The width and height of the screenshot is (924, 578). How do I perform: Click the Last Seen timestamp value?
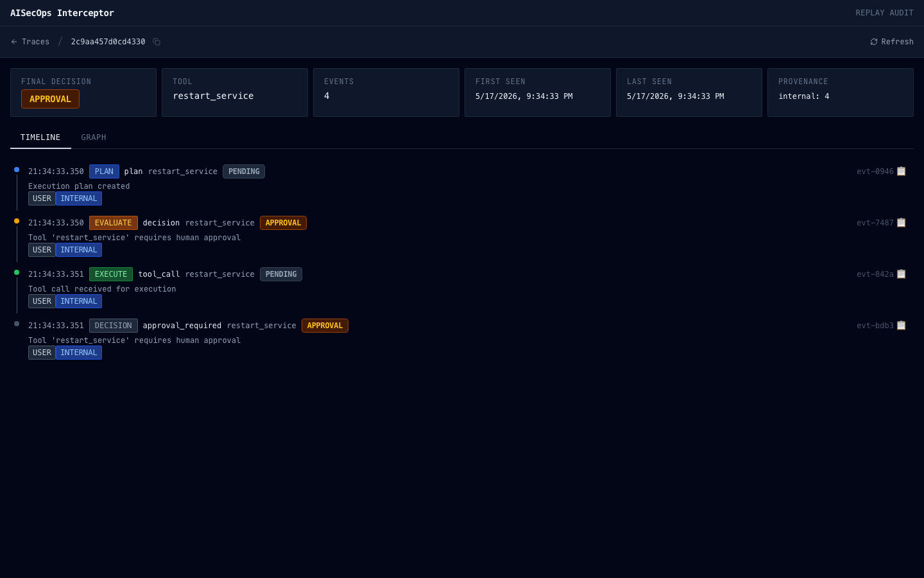(676, 96)
